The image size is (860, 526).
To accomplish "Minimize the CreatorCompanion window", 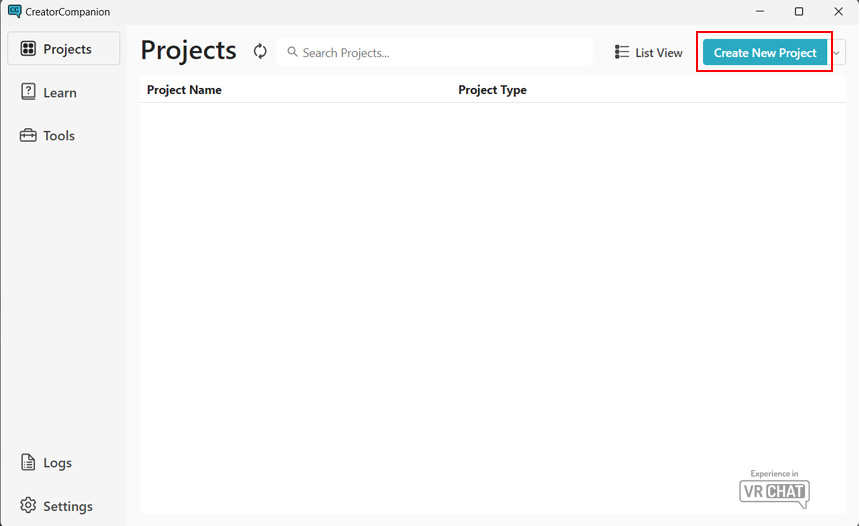I will [x=757, y=12].
